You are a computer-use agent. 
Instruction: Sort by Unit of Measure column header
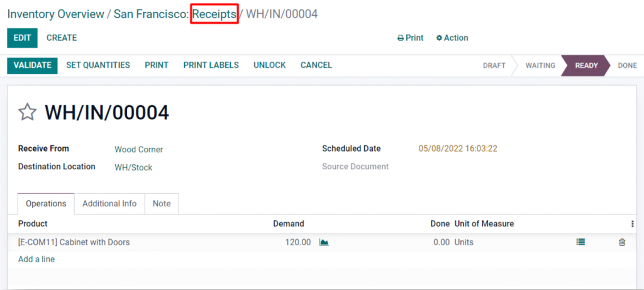(x=484, y=224)
